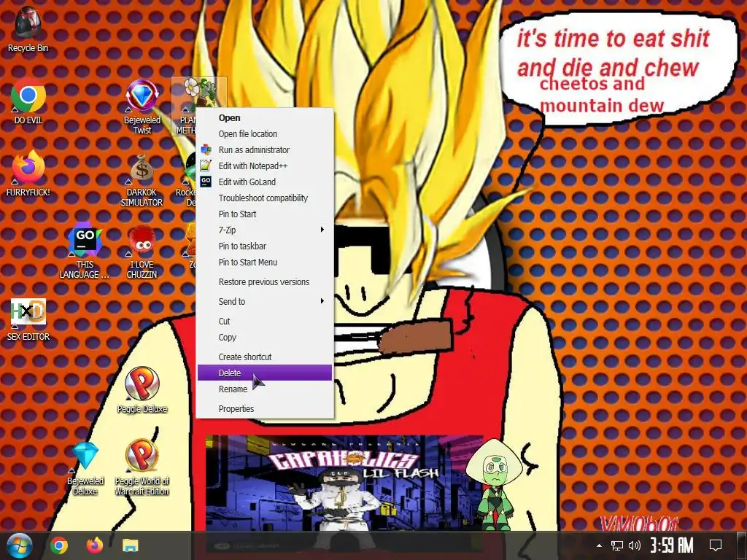Select the THIS LANGUAGE GoLand shortcut

pyautogui.click(x=85, y=252)
